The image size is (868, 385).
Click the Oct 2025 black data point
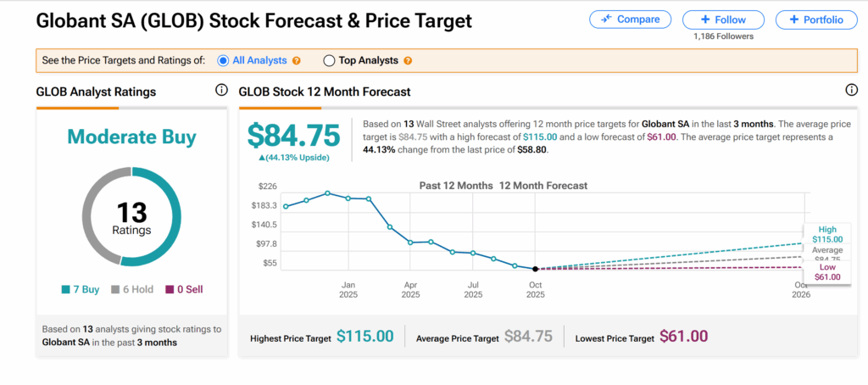pos(535,269)
